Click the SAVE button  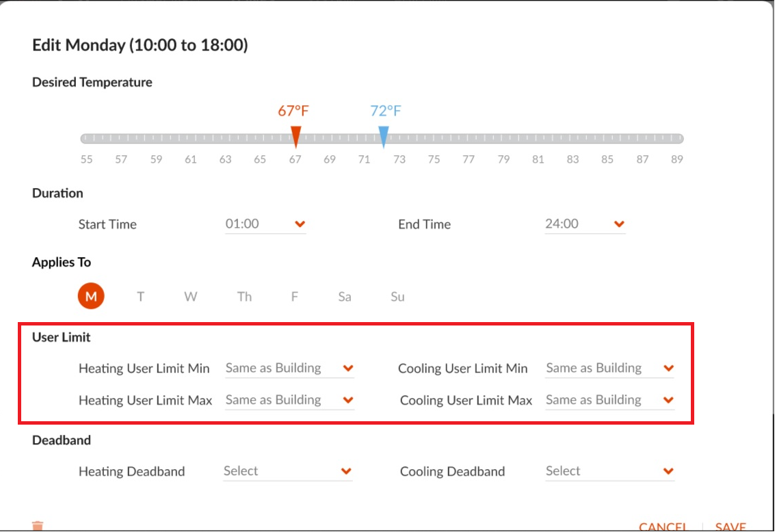coord(732,525)
